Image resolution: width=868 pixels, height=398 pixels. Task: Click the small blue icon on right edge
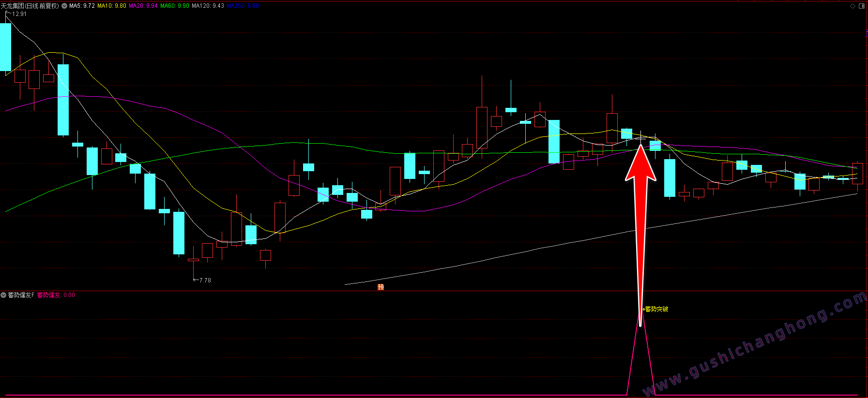(x=867, y=33)
